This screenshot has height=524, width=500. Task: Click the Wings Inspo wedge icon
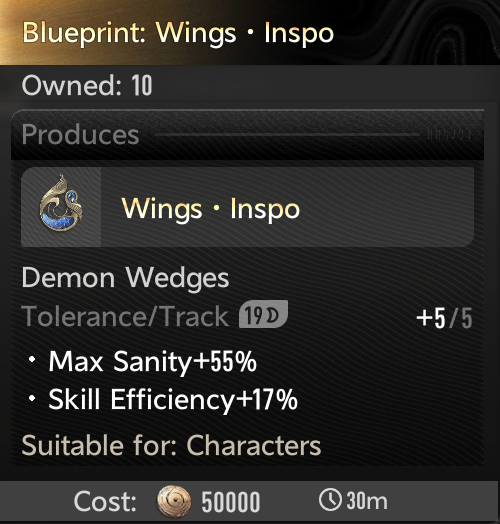click(61, 207)
